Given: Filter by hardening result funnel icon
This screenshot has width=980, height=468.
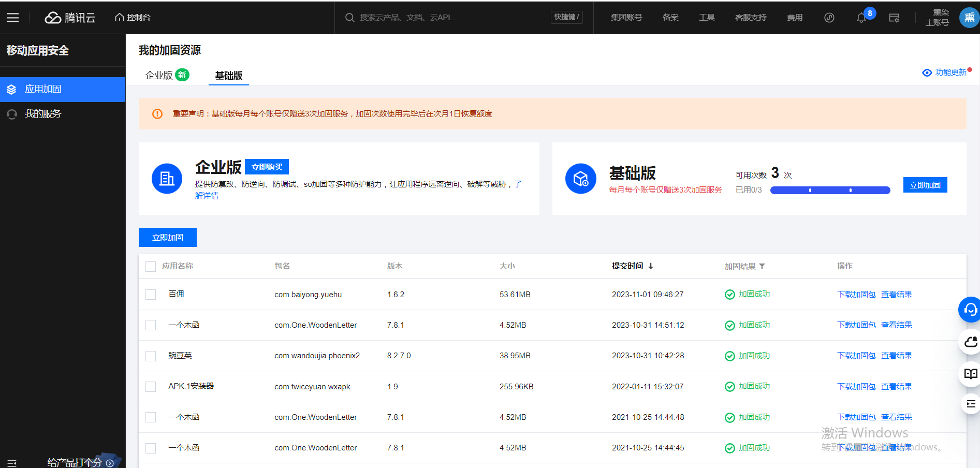Looking at the screenshot, I should pyautogui.click(x=762, y=266).
